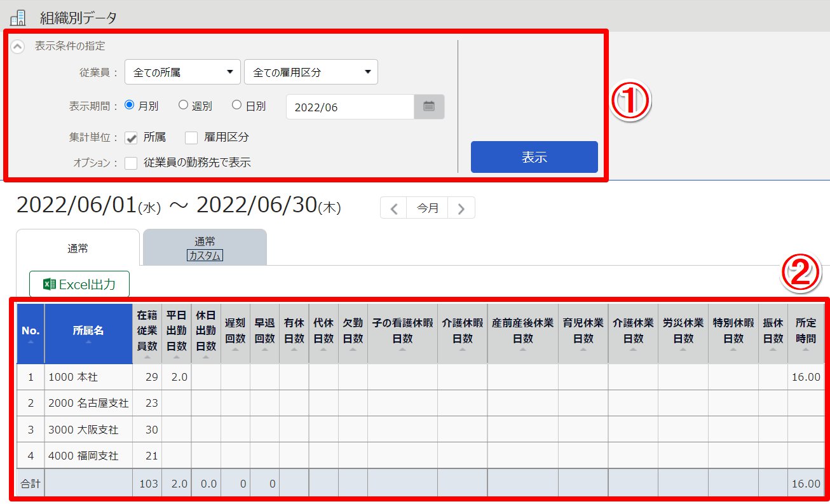Viewport: 830px width, 504px height.
Task: Open the 全ての所属 dropdown
Action: 182,72
